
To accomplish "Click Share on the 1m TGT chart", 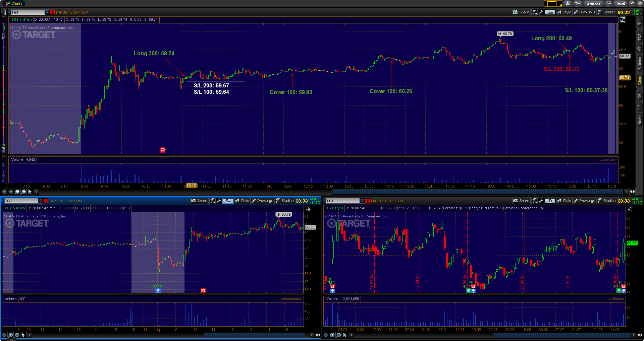I will click(x=521, y=12).
